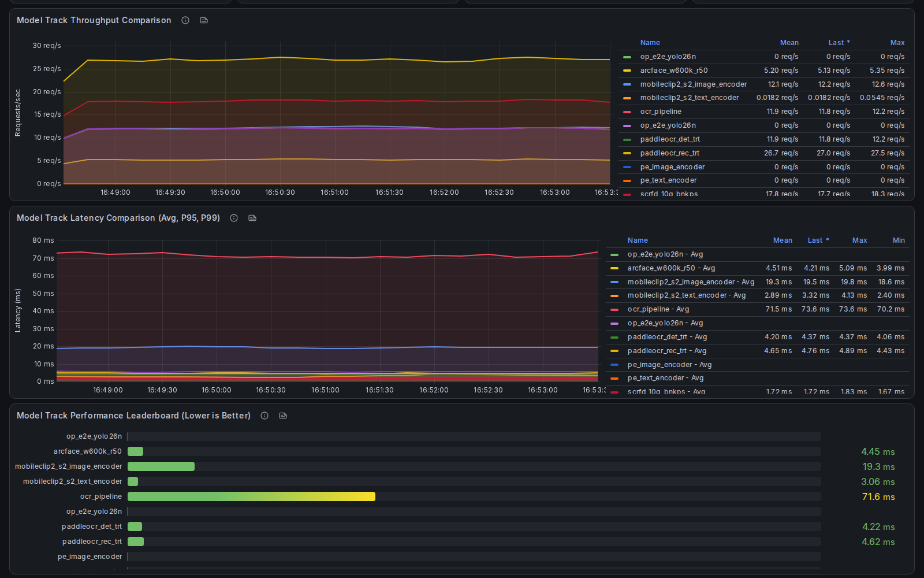This screenshot has width=924, height=578.
Task: Toggle mobileclip2_s2_image_encoder series in throughput legend
Action: pyautogui.click(x=693, y=84)
